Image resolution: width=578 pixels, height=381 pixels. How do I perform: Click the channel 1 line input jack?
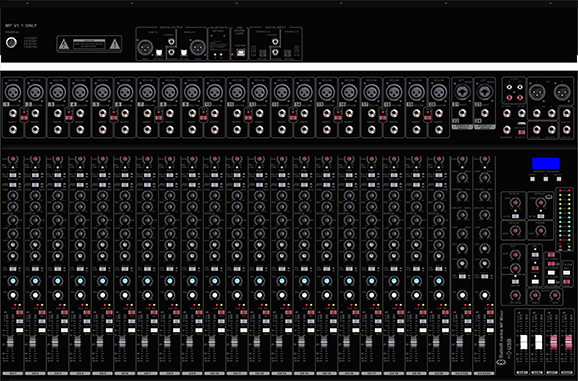pos(13,113)
